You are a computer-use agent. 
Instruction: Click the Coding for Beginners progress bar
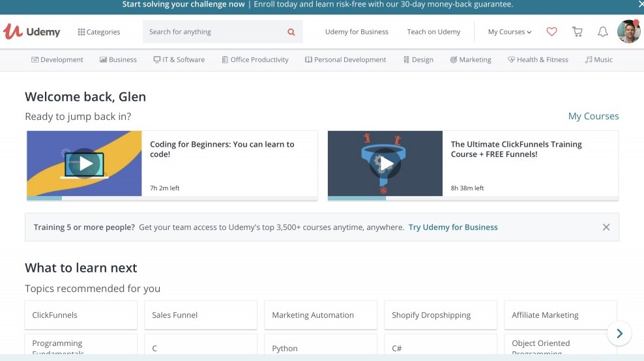[172, 198]
